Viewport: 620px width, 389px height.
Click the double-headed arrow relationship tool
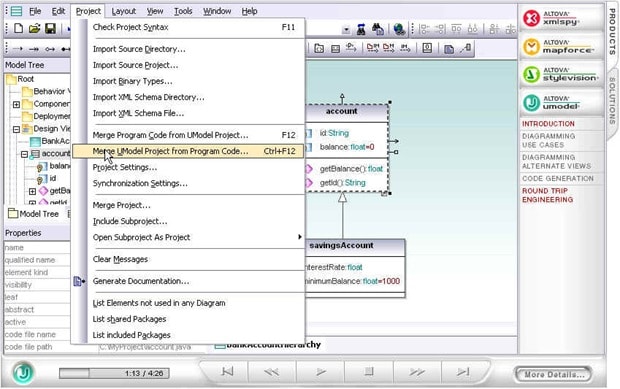pos(34,49)
